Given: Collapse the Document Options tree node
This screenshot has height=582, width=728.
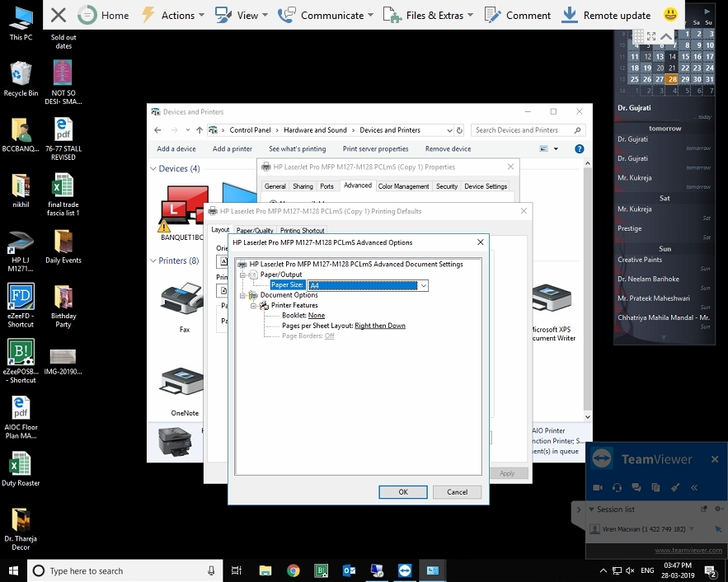Looking at the screenshot, I should (242, 295).
